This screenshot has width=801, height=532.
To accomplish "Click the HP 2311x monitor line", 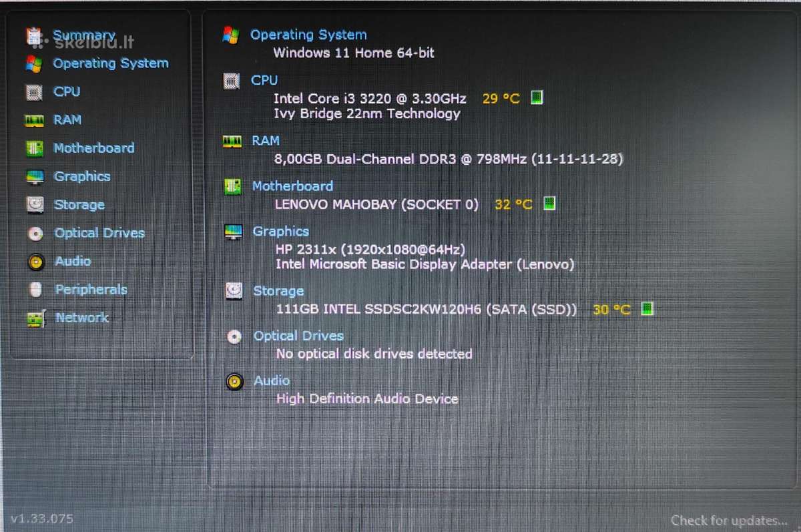I will (x=370, y=250).
